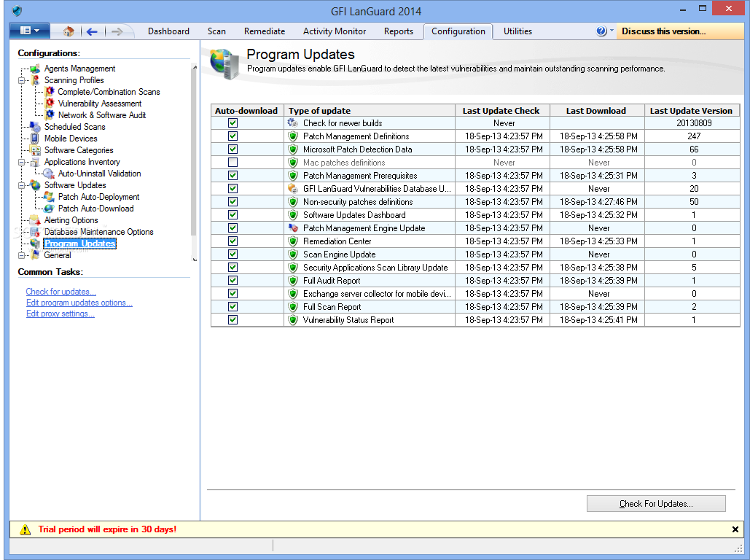This screenshot has height=560, width=750.
Task: Click the Software Categories icon
Action: tap(35, 149)
